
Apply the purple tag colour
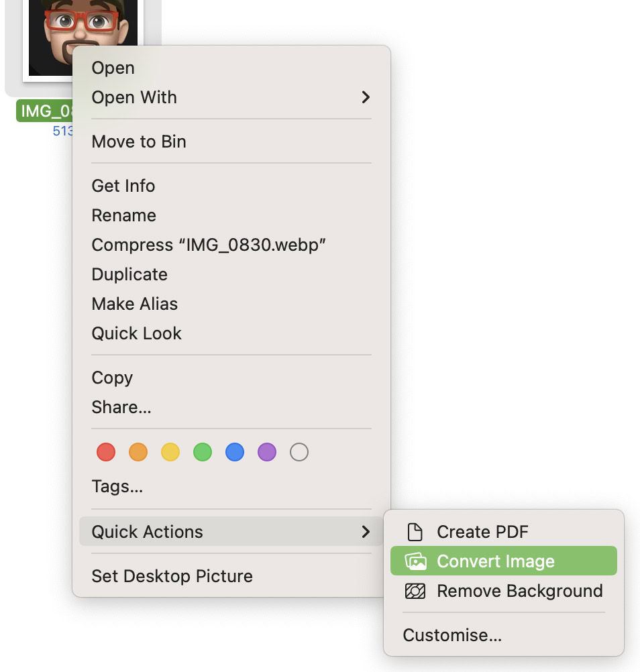[x=267, y=453]
